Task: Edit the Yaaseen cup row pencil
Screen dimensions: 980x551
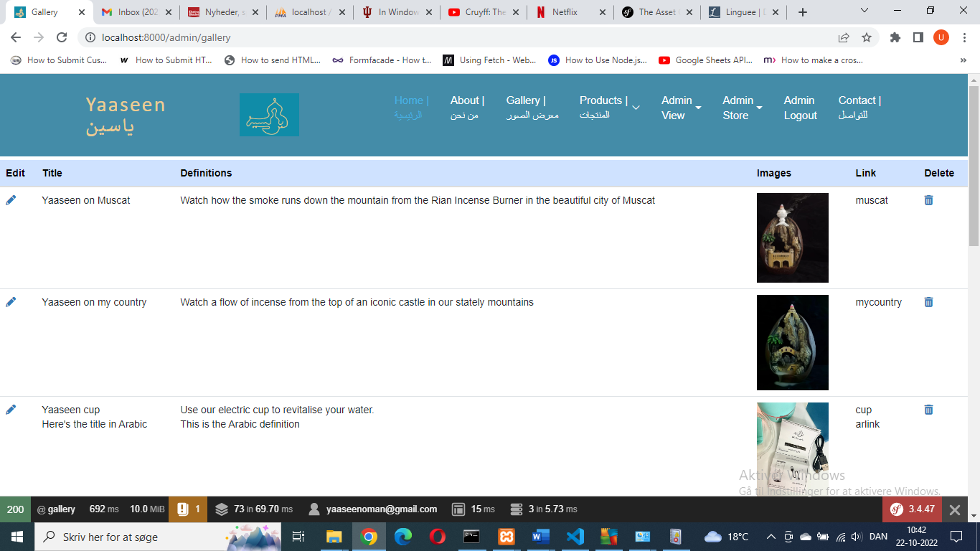Action: pyautogui.click(x=11, y=410)
